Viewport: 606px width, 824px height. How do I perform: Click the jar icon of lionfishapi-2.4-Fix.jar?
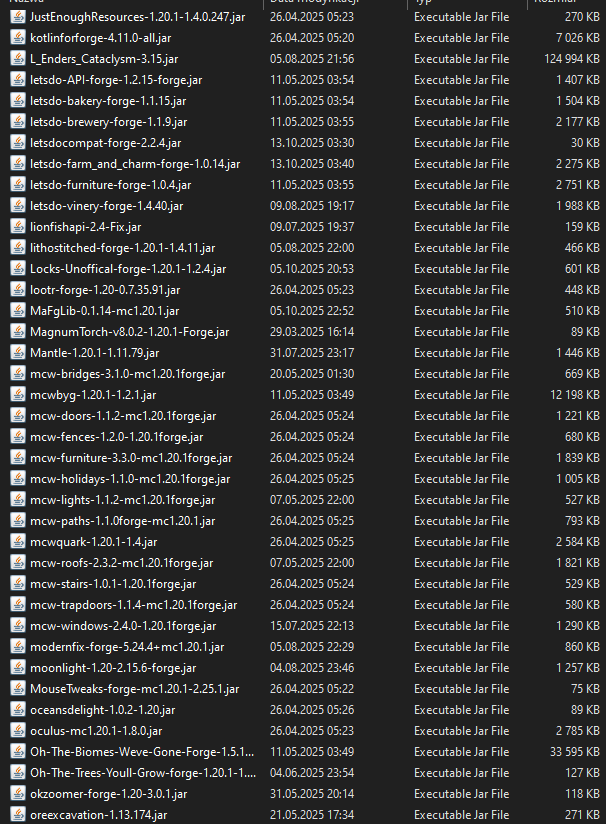click(18, 227)
